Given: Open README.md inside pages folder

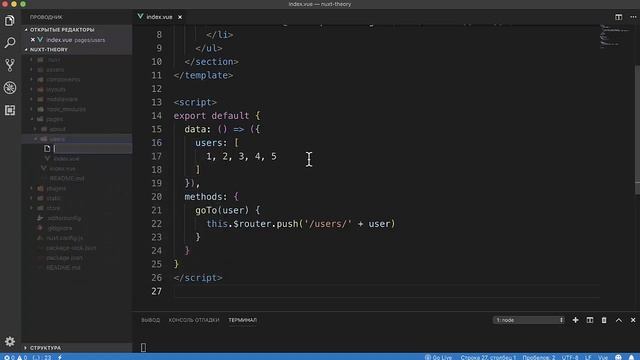Looking at the screenshot, I should [x=67, y=178].
